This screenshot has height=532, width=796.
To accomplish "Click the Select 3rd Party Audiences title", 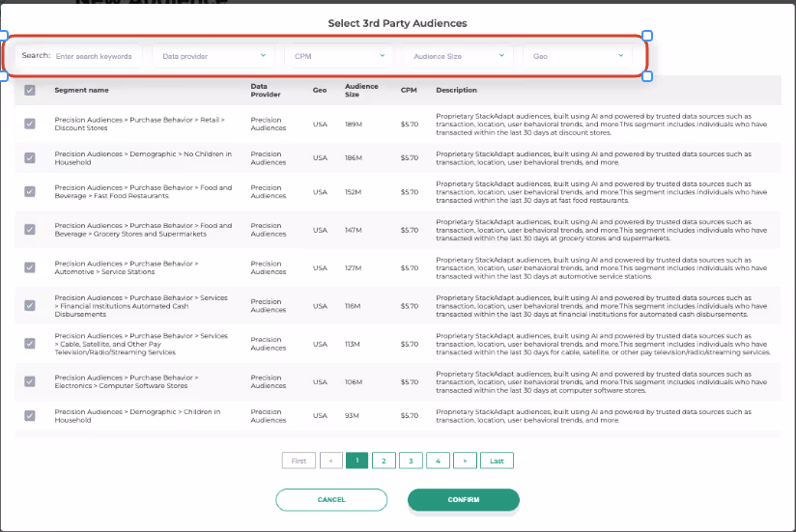I will [x=397, y=23].
